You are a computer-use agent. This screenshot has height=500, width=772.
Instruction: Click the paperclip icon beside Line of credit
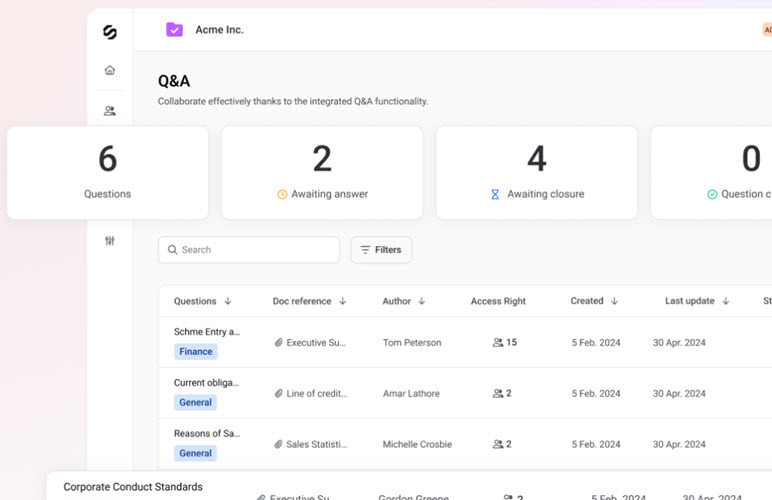[x=279, y=393]
